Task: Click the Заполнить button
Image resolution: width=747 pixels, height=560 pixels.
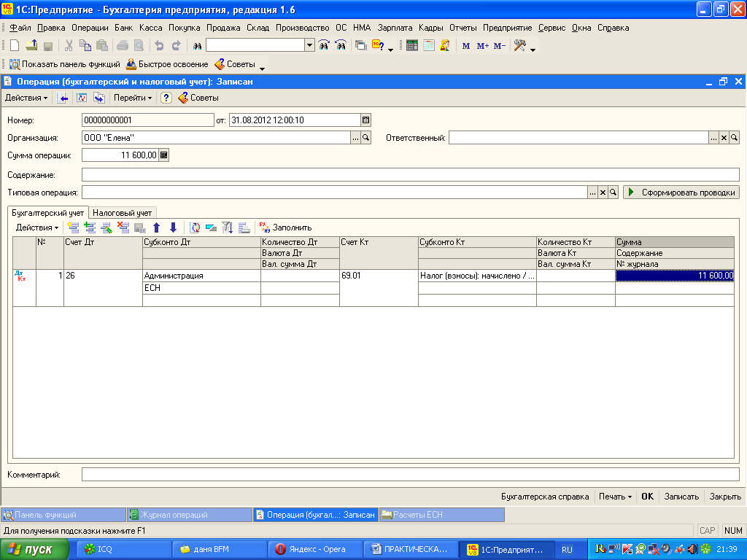Action: 285,227
